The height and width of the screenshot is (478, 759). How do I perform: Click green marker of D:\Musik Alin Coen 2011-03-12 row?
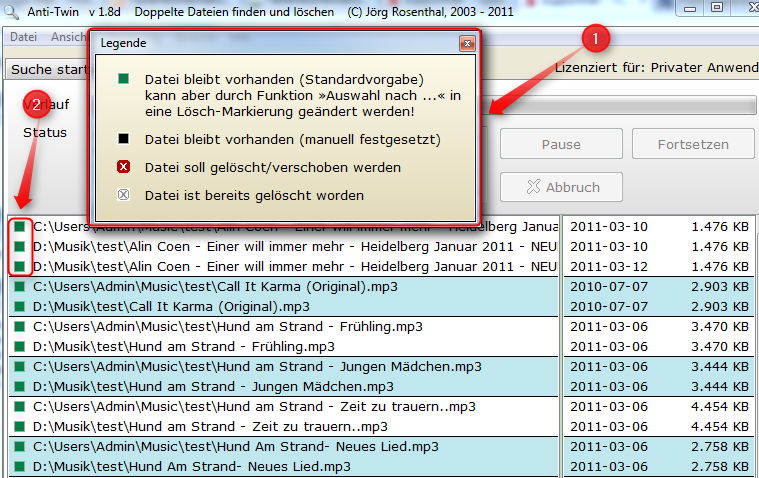click(19, 266)
